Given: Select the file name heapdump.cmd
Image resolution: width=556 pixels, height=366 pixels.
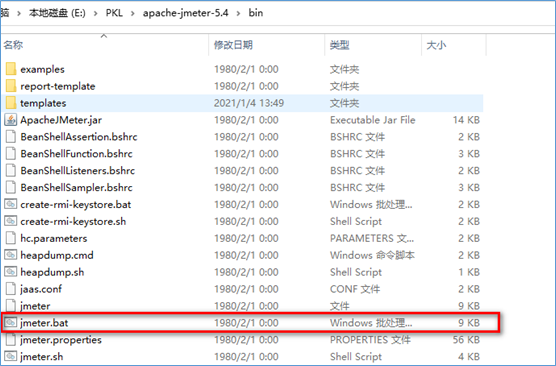Looking at the screenshot, I should (57, 255).
